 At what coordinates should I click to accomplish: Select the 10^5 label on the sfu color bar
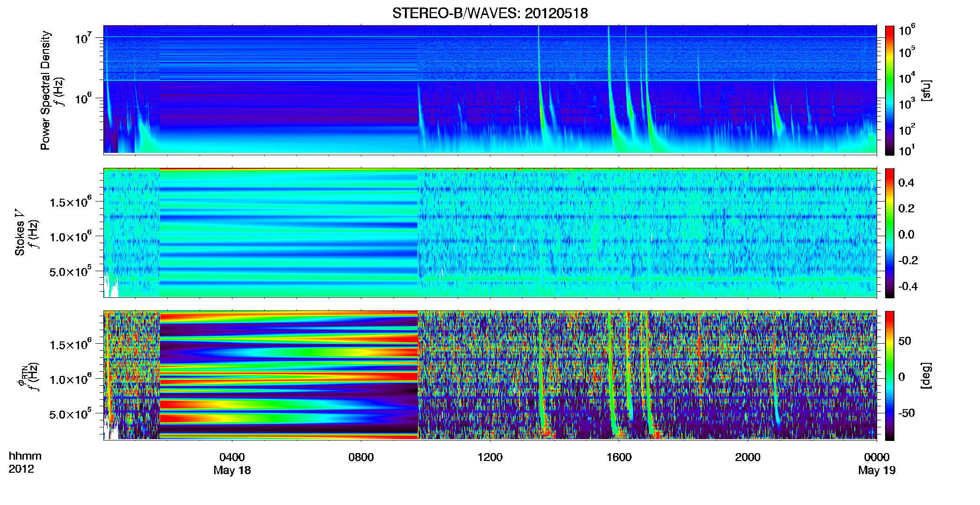tap(907, 52)
